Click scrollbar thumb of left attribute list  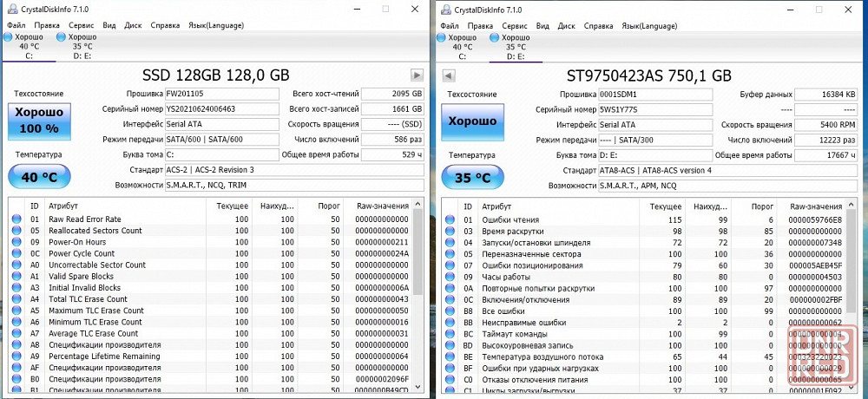(x=418, y=250)
